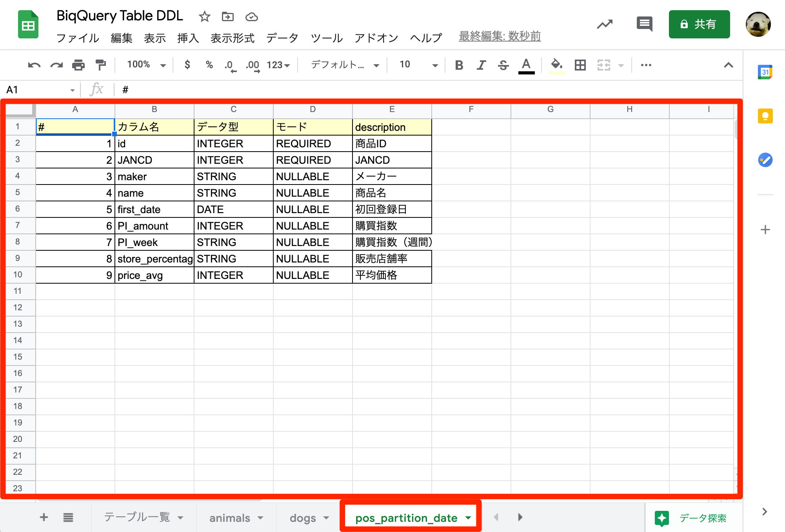
Task: Switch to the animals sheet tab
Action: (230, 518)
